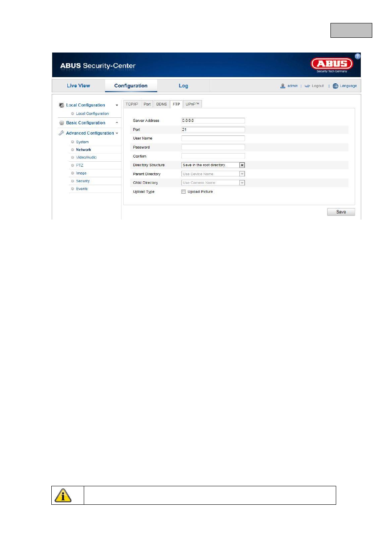Click the User Name input field
This screenshot has height=554, width=392.
tap(213, 138)
